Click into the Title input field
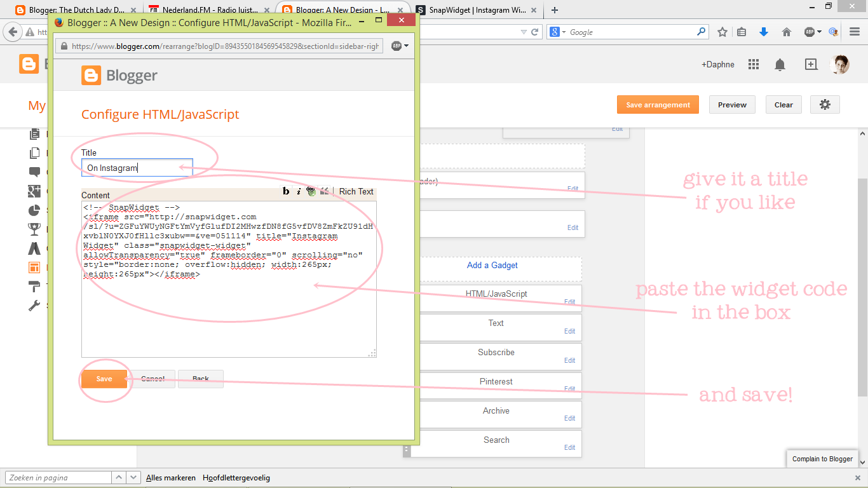 pyautogui.click(x=137, y=168)
